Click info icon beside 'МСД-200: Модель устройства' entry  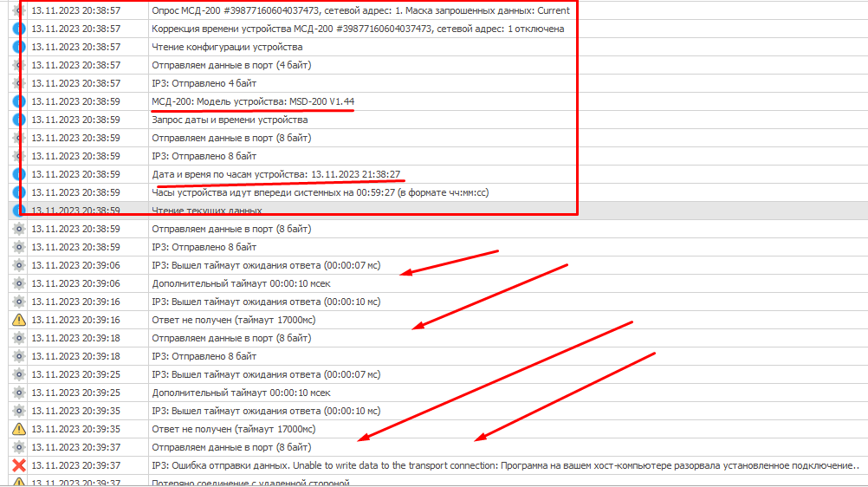tap(19, 101)
